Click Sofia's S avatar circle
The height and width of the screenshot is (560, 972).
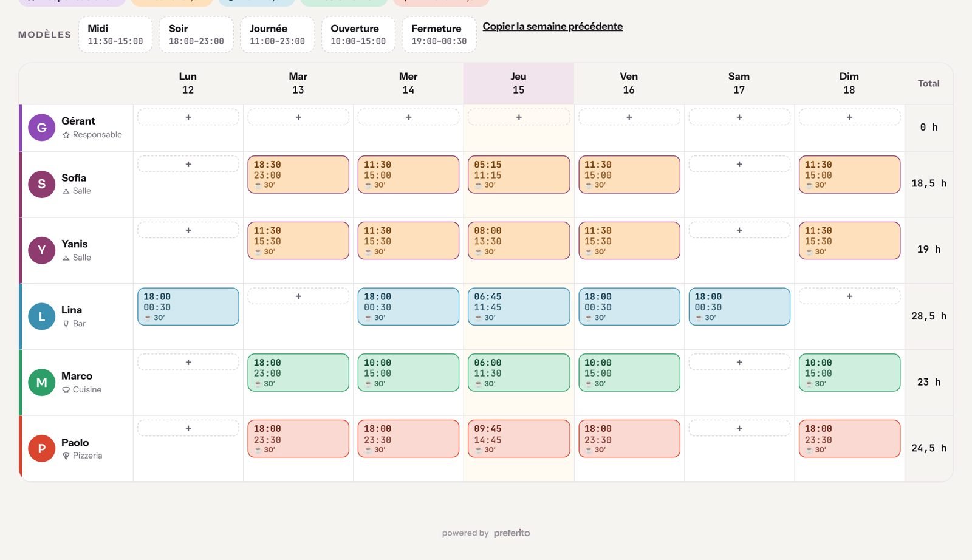click(x=42, y=184)
